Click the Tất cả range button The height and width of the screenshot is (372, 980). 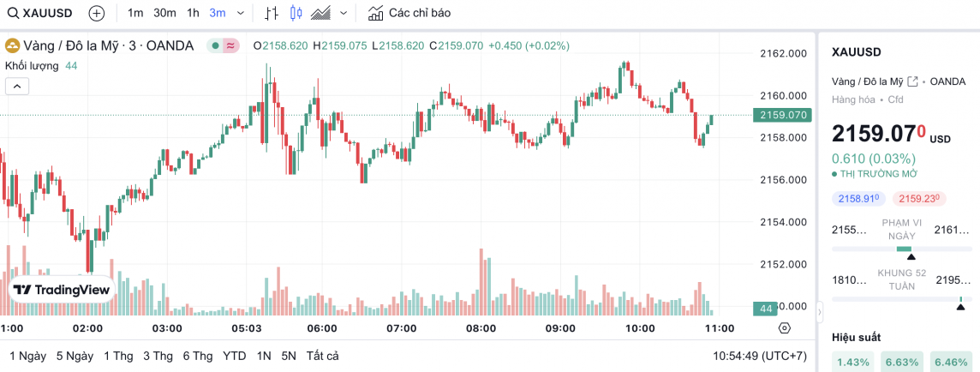[322, 356]
